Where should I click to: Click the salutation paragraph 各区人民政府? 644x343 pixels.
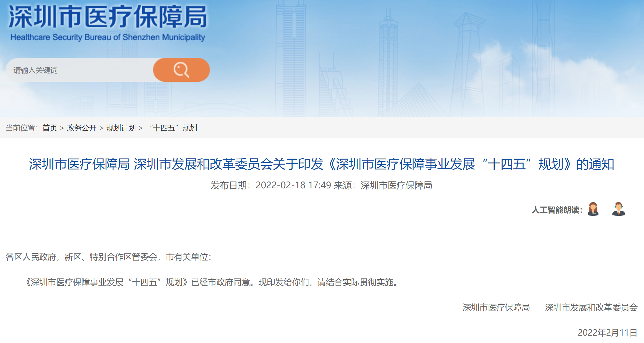pos(108,257)
